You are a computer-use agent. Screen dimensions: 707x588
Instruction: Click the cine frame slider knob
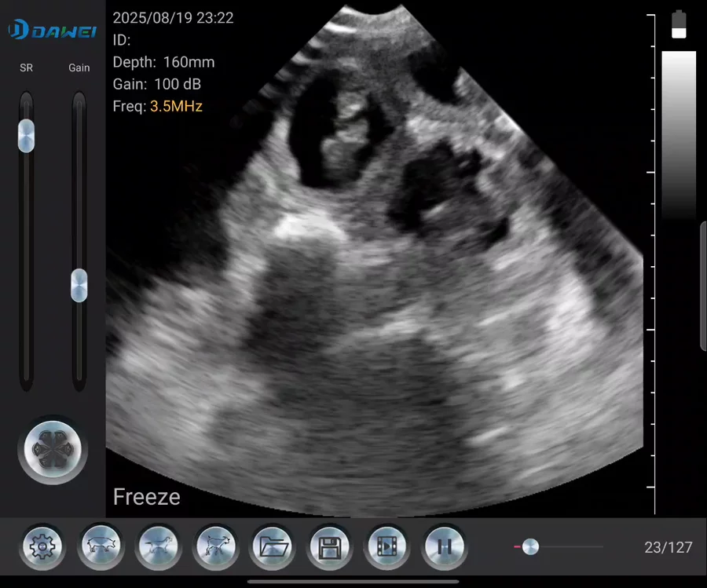click(530, 546)
